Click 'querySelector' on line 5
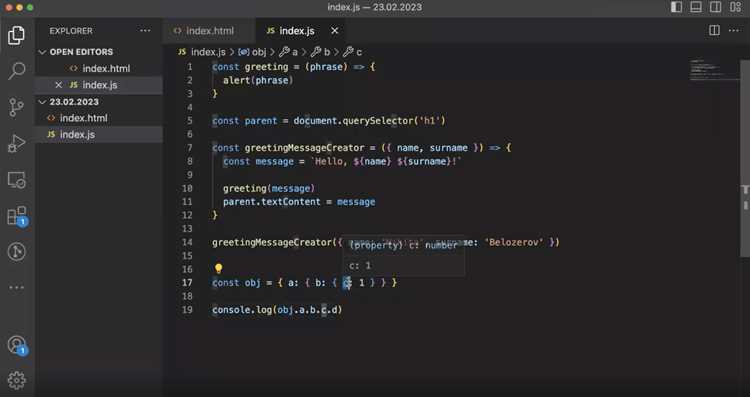The width and height of the screenshot is (750, 397). pyautogui.click(x=379, y=121)
